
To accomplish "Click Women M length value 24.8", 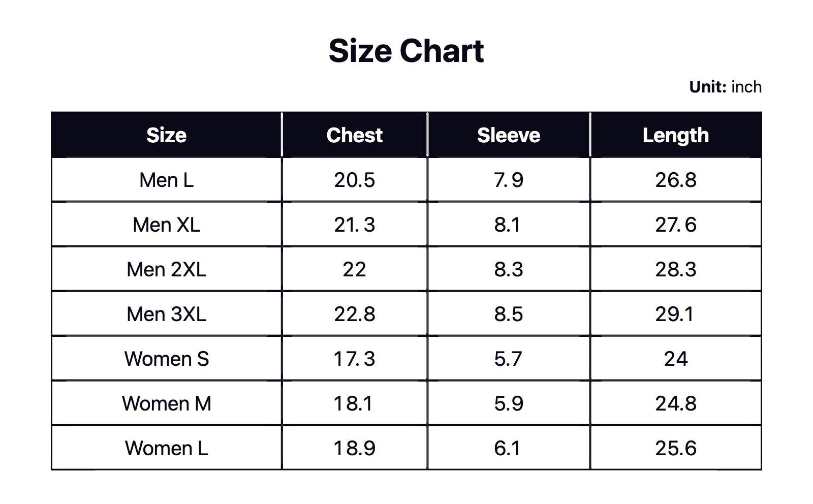I will [675, 403].
